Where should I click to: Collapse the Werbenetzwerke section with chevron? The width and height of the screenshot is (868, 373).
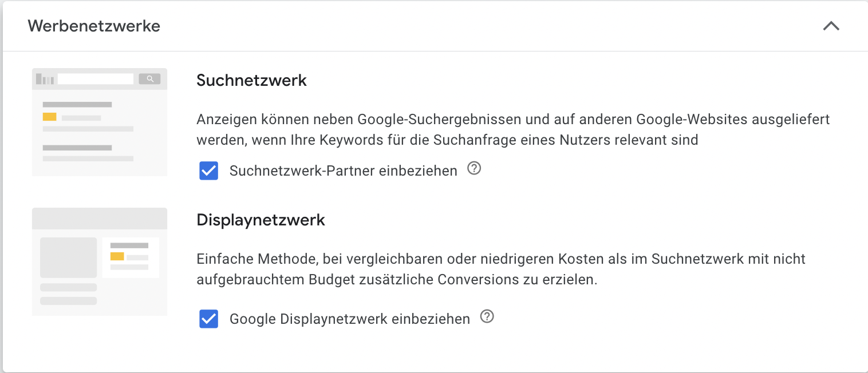tap(831, 26)
